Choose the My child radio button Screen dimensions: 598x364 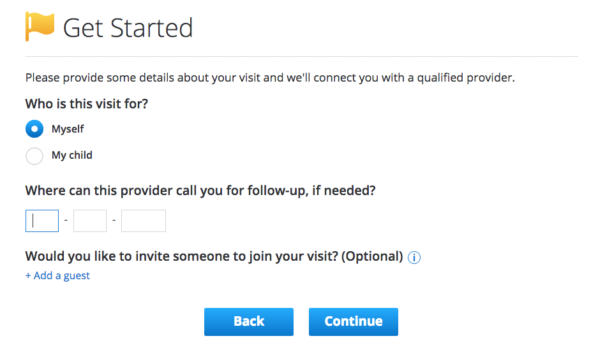(34, 156)
